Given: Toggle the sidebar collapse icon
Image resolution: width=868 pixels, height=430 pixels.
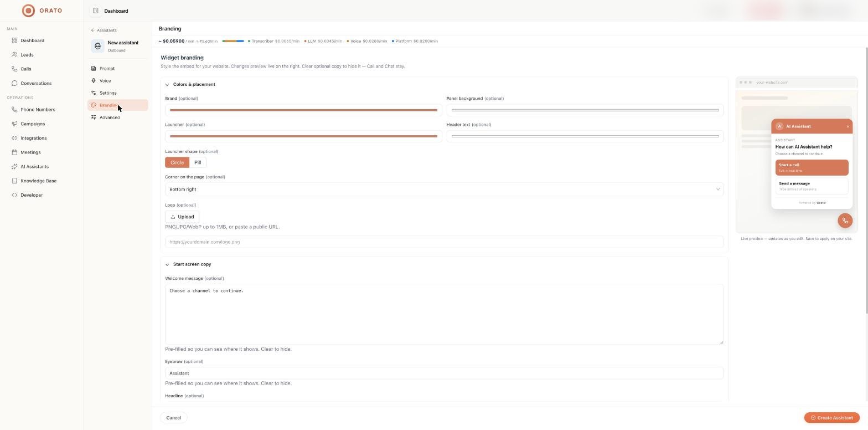Looking at the screenshot, I should coord(96,11).
